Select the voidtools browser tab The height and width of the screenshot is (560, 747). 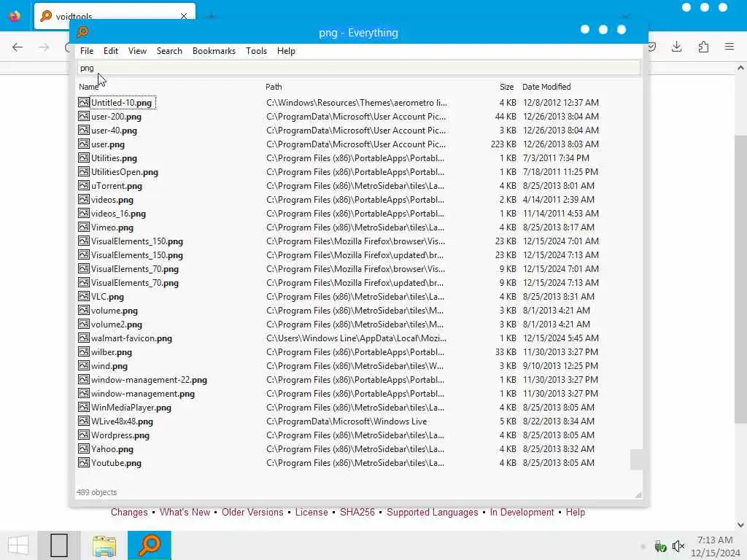pos(115,17)
